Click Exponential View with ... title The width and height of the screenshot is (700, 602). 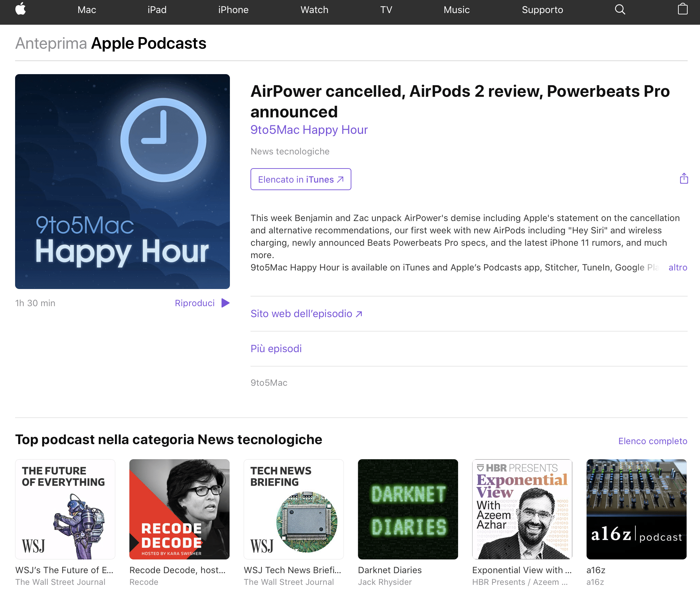click(x=522, y=570)
